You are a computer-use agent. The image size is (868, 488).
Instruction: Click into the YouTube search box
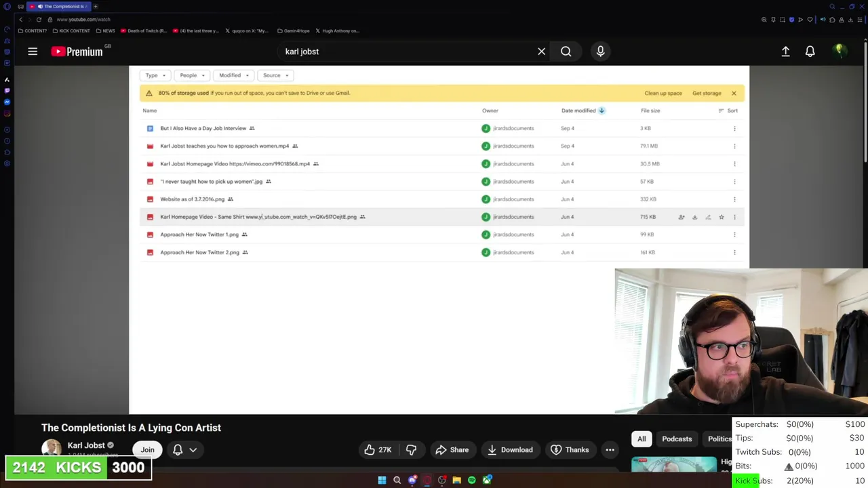407,52
